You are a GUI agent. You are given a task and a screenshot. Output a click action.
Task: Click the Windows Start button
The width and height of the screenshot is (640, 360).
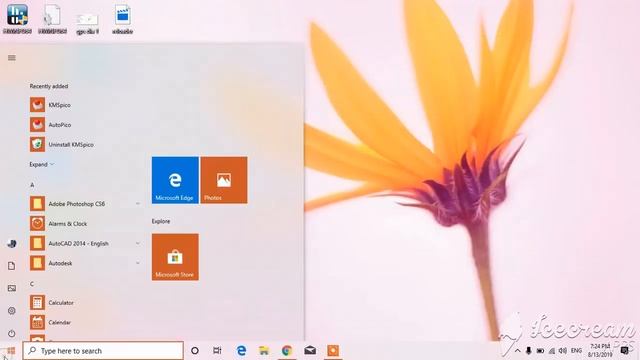(11, 351)
